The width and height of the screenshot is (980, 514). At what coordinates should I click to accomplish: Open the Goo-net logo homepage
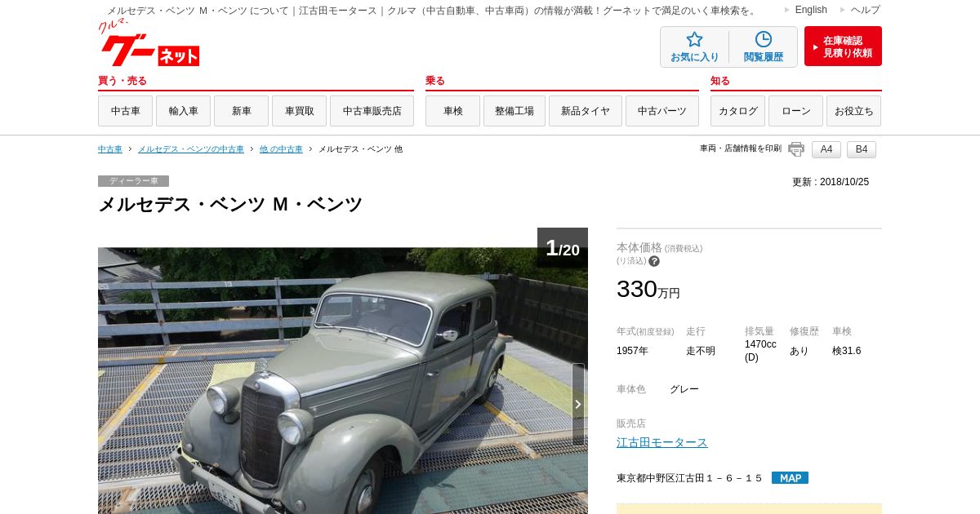coord(149,43)
